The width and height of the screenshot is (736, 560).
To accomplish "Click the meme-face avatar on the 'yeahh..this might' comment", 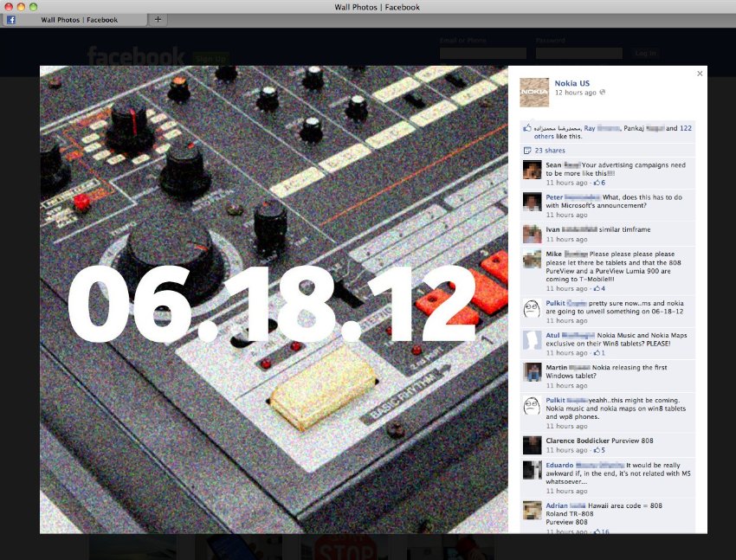I will (533, 406).
